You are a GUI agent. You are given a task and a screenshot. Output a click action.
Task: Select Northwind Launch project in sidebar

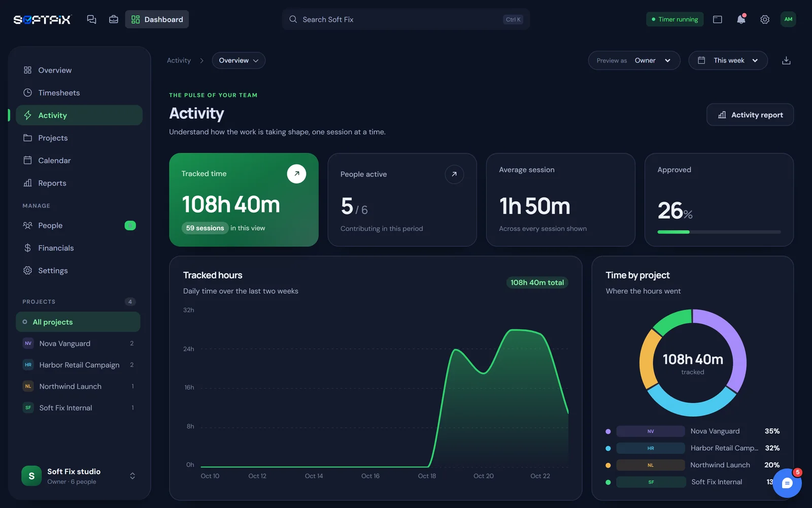click(78, 386)
